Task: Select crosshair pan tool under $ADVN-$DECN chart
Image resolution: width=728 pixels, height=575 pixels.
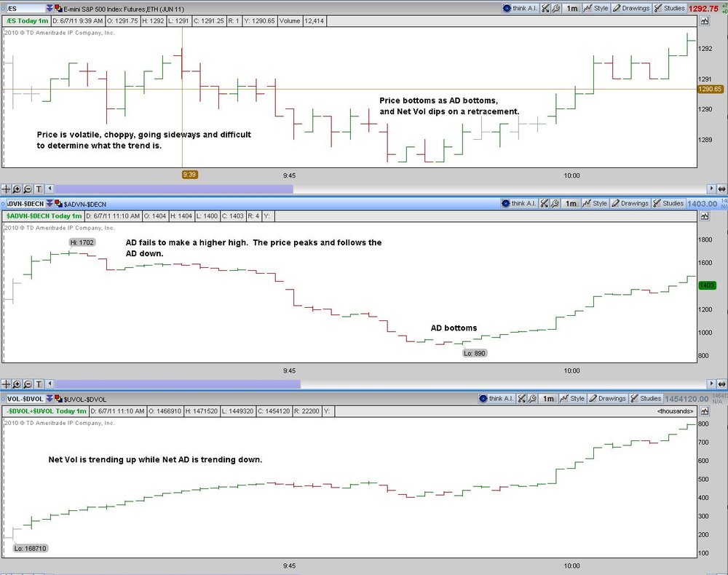Action: click(x=6, y=384)
